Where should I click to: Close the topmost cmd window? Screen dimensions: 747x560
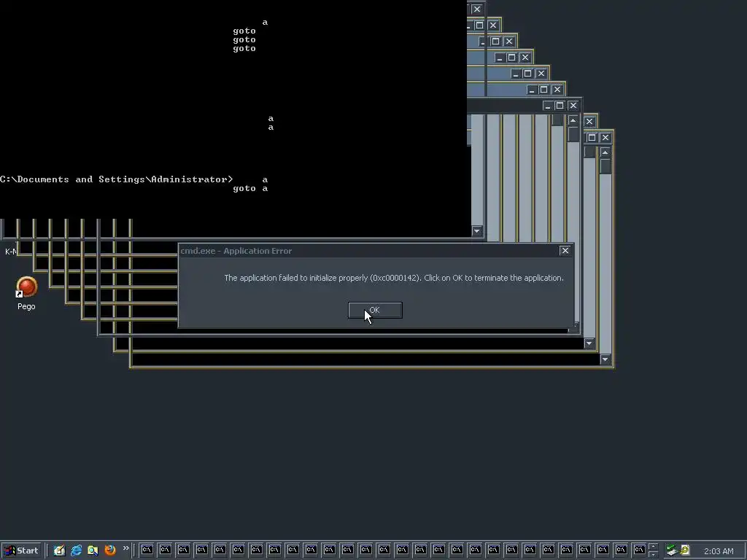point(477,9)
